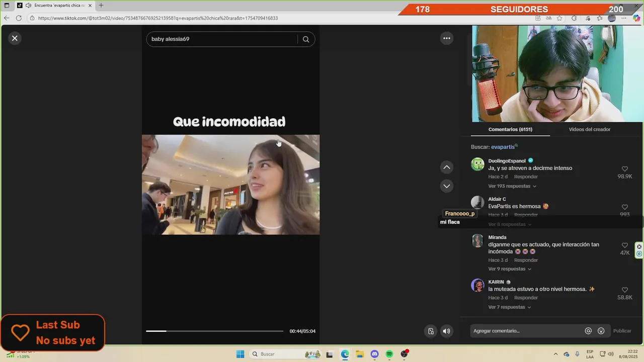Viewport: 644px width, 362px height.
Task: Reply to DuolingoEspanol's comment
Action: [x=526, y=177]
